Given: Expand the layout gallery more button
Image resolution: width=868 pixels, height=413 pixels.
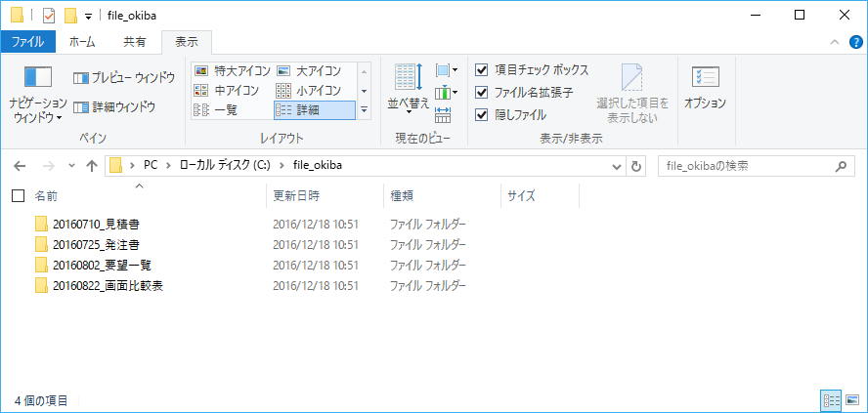Looking at the screenshot, I should point(364,110).
